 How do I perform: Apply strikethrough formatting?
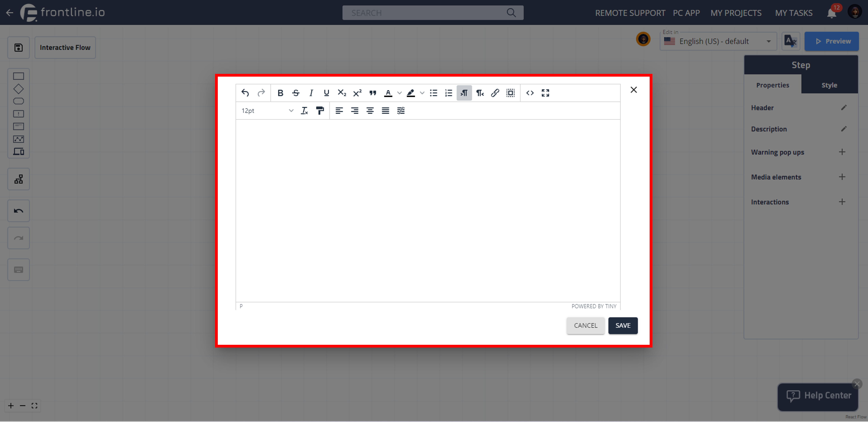(x=296, y=93)
